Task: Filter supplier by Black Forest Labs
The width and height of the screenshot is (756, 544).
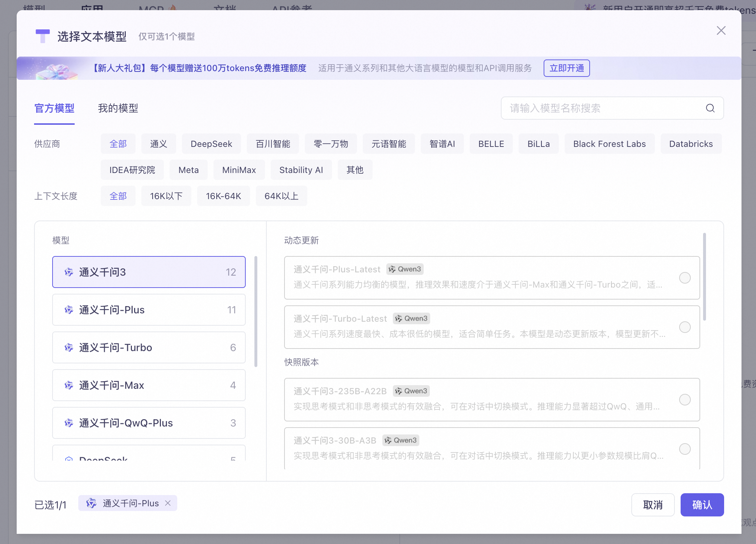Action: click(610, 144)
